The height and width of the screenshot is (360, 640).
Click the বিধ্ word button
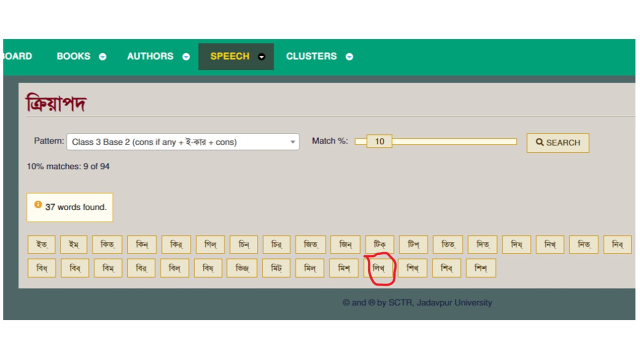42,268
